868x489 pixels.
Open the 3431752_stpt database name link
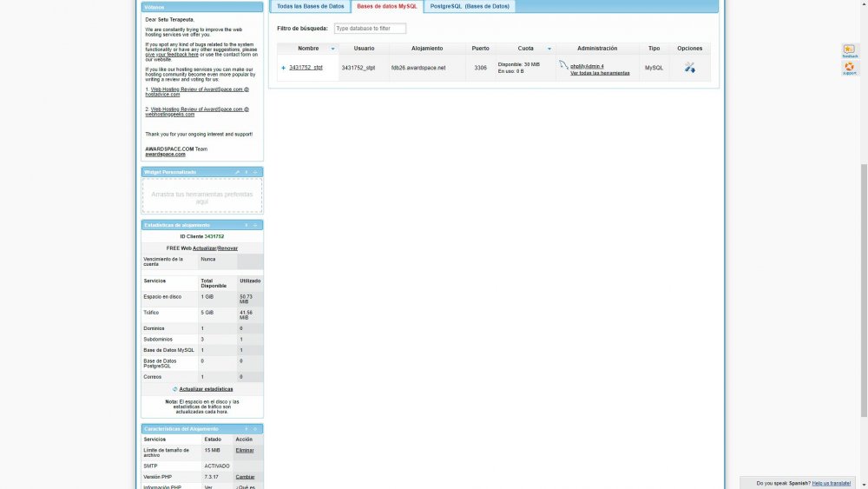(306, 68)
